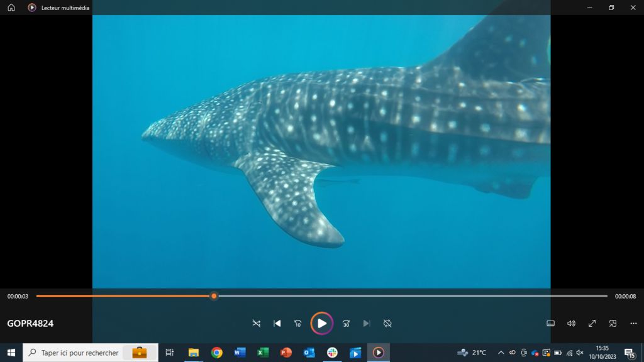Click the seek bar playhead

point(214,296)
